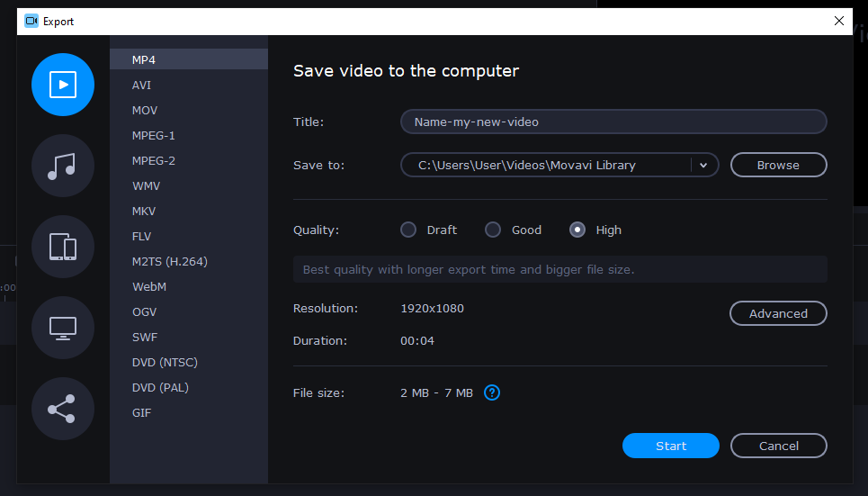Image resolution: width=868 pixels, height=496 pixels.
Task: Expand the Save to folder dropdown arrow
Action: pyautogui.click(x=703, y=165)
